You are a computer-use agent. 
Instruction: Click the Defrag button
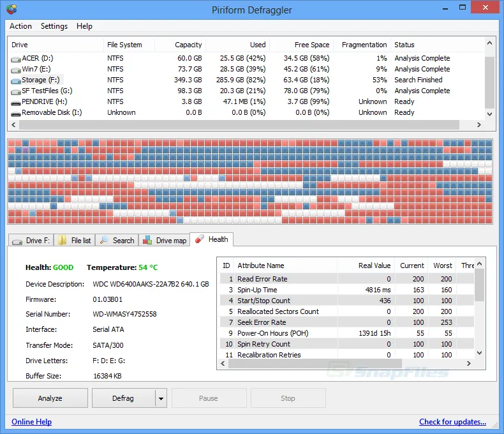(123, 398)
